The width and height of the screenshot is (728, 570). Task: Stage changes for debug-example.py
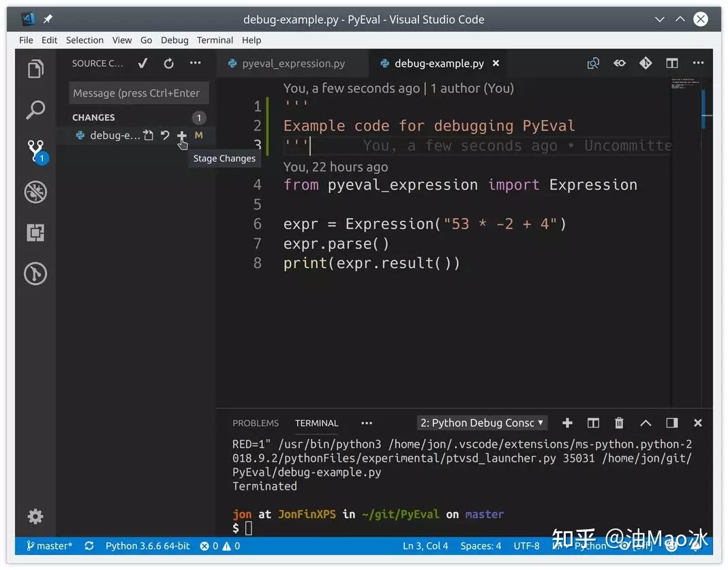pos(182,135)
